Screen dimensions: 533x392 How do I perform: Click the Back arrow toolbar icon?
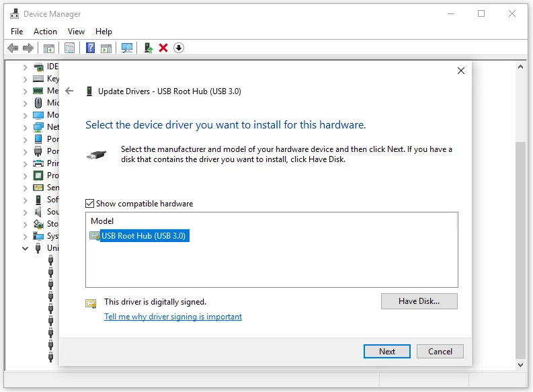coord(13,48)
